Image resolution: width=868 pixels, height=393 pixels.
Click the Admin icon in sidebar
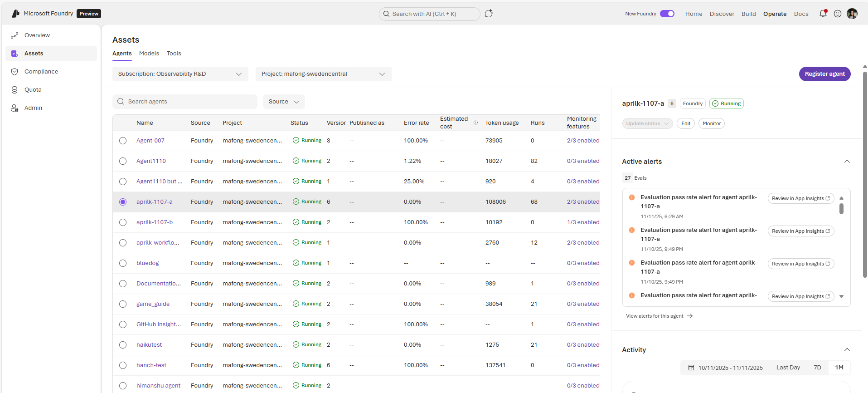(x=15, y=108)
